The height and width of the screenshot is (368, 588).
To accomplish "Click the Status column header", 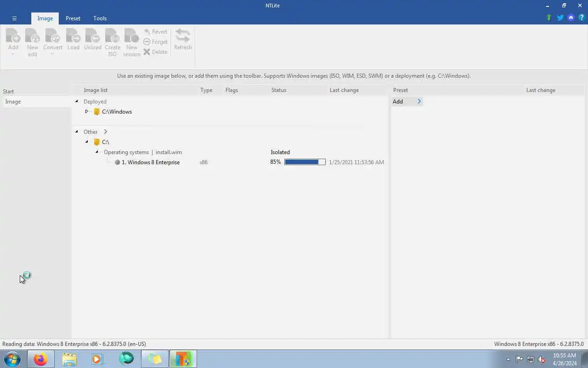I will pyautogui.click(x=279, y=90).
